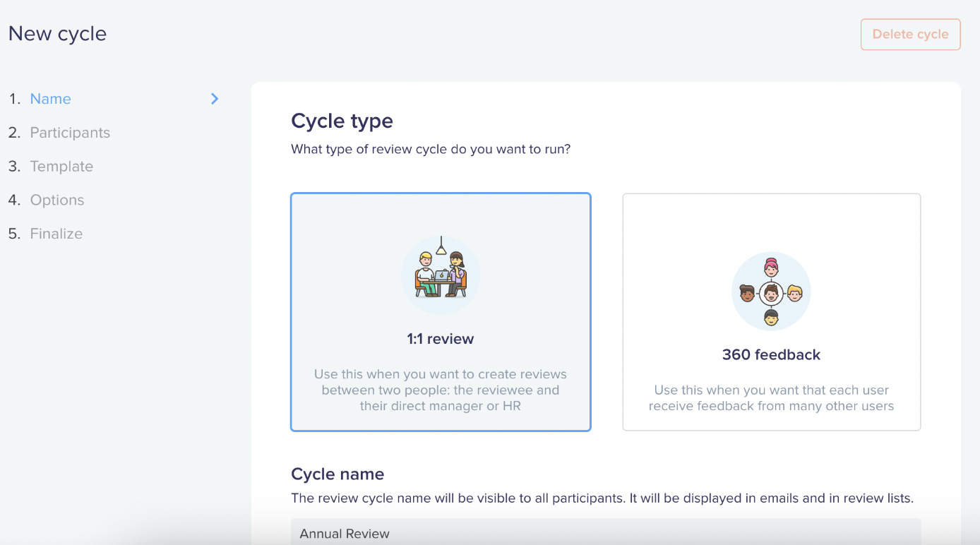Open the Name step in sidebar

click(x=50, y=99)
